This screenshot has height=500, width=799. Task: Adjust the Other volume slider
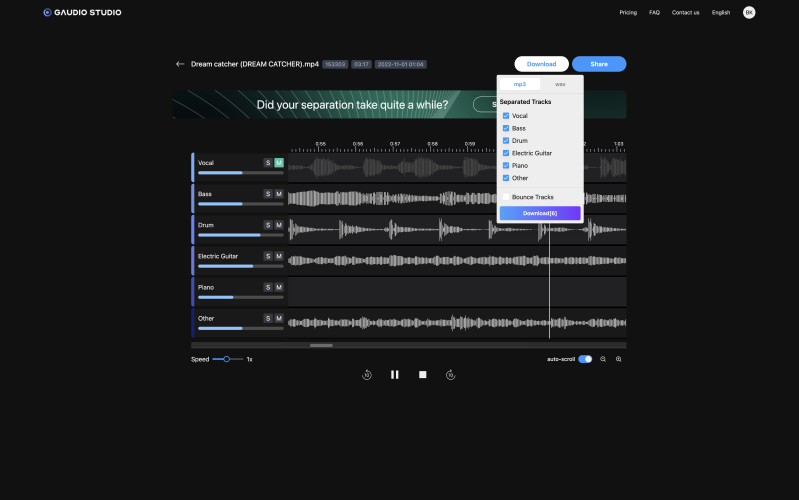[241, 328]
